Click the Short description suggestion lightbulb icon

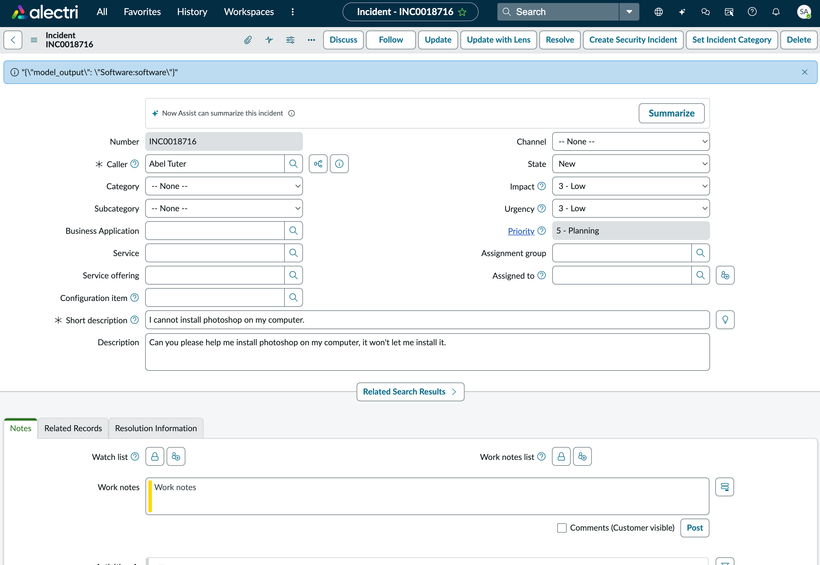[725, 320]
